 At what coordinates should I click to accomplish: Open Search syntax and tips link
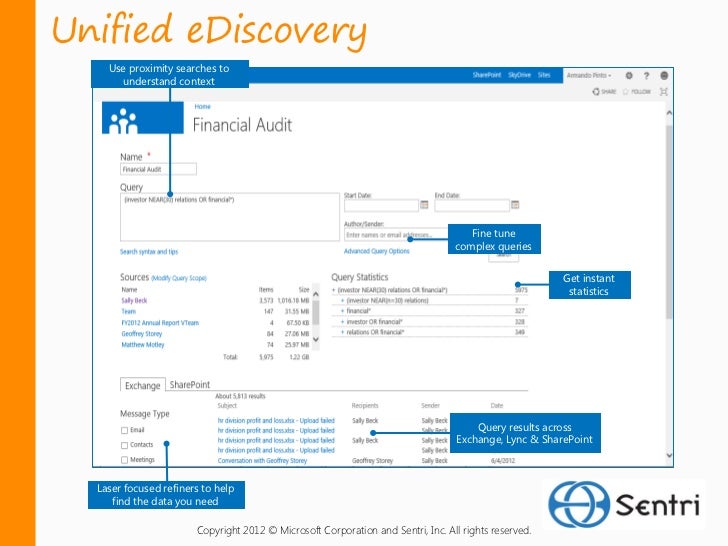pyautogui.click(x=149, y=252)
